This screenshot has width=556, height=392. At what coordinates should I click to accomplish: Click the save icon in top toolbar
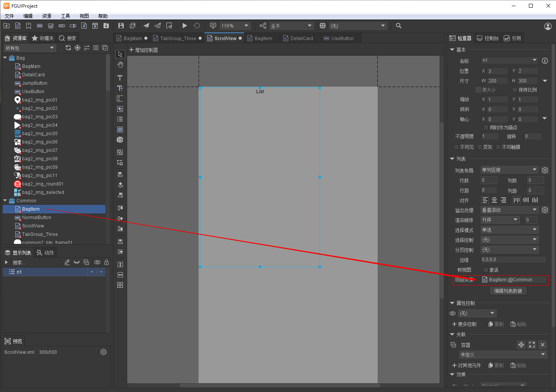point(121,26)
